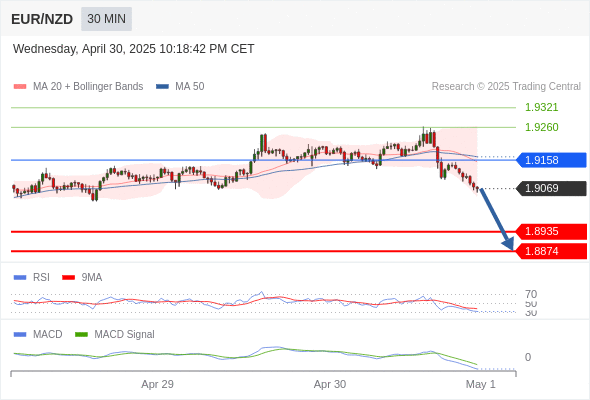Click the red 9MA legend swatch
This screenshot has height=400, width=590.
[68, 278]
